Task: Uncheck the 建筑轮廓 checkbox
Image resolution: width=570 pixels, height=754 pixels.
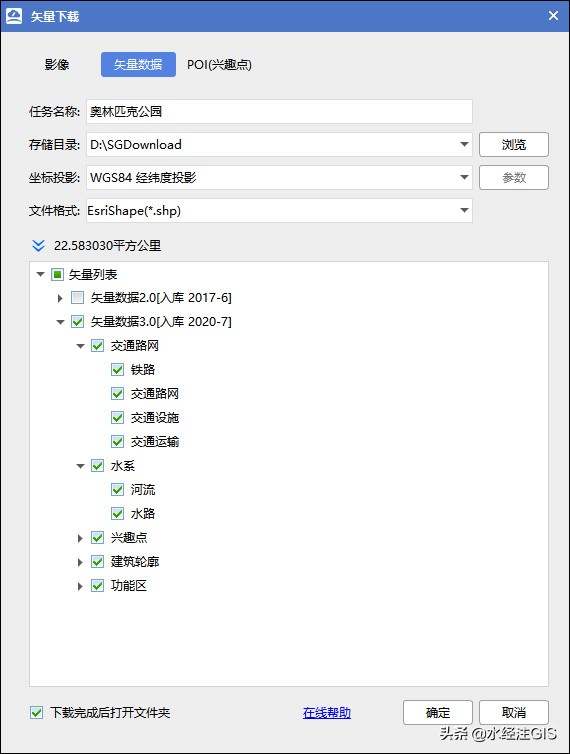Action: pos(98,562)
